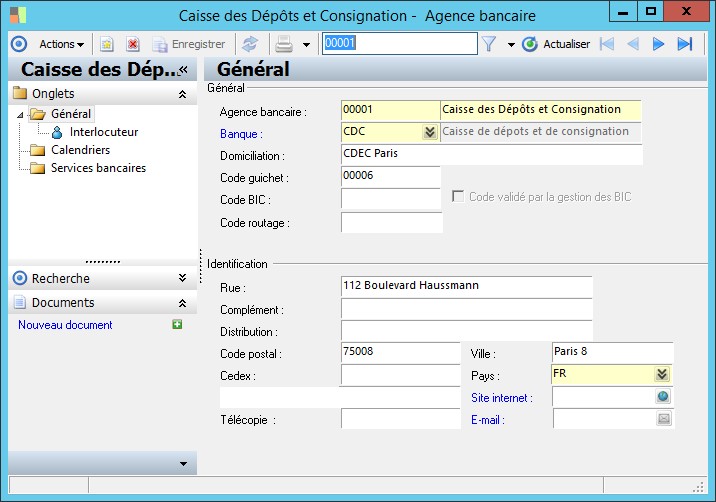This screenshot has height=502, width=716.
Task: Click the agency name field
Action: tap(541, 110)
